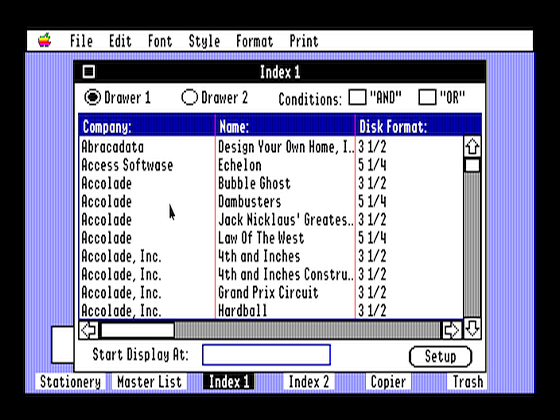This screenshot has height=420, width=560.
Task: Click the horizontal scroll left arrow
Action: (x=88, y=330)
